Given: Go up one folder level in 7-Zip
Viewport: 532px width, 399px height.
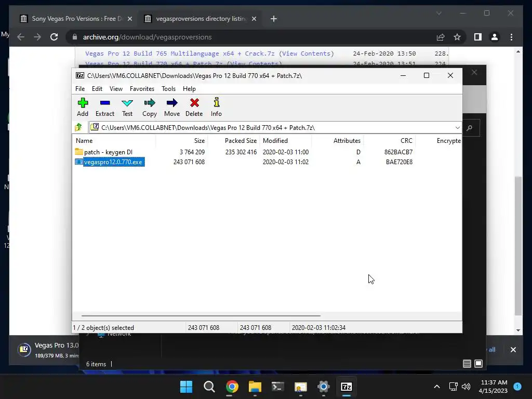Looking at the screenshot, I should pyautogui.click(x=79, y=128).
